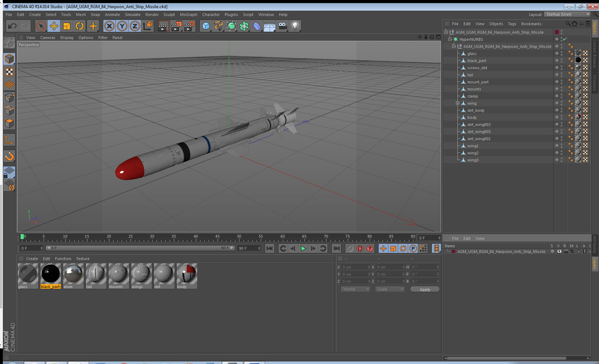The height and width of the screenshot is (364, 599).
Task: Render the active view clapperboard icon
Action: [x=163, y=26]
